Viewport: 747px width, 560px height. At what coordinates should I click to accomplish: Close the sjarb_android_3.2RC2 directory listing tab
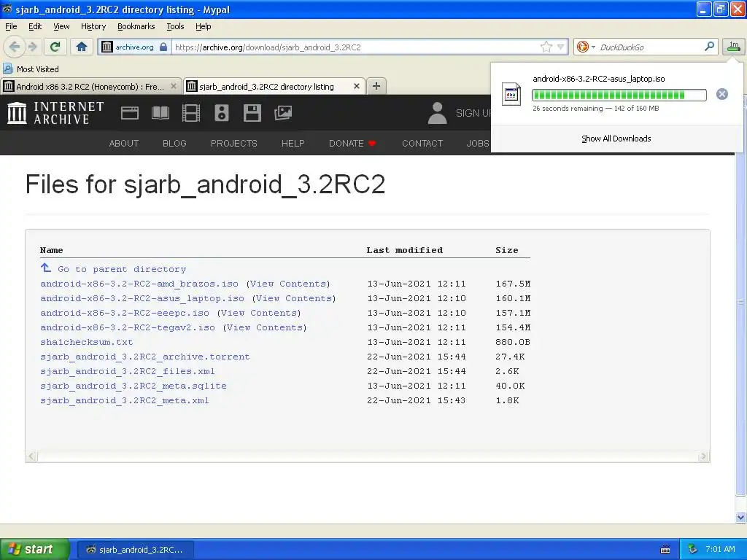click(356, 86)
